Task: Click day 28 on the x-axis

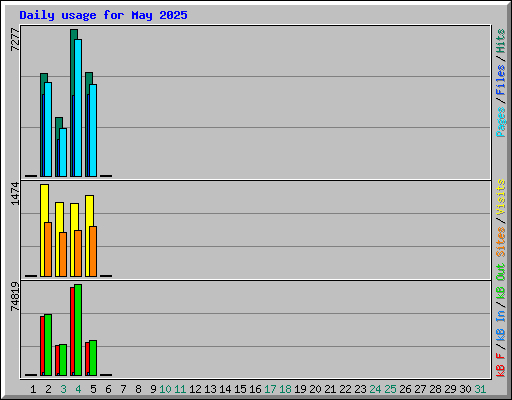Action: 435,389
